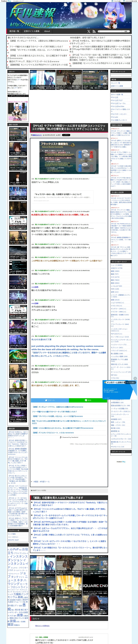Open 記事タイトル募集 link in 掲示板 sidebar
This screenshot has width=138, height=644.
[x=117, y=86]
